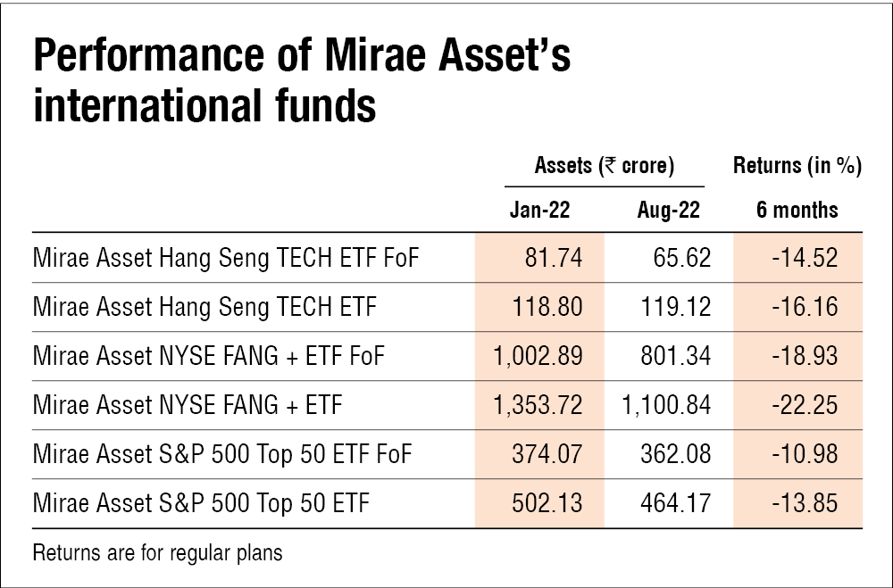
Task: Click the "Returns are for regular plans" footnote
Action: (x=157, y=553)
